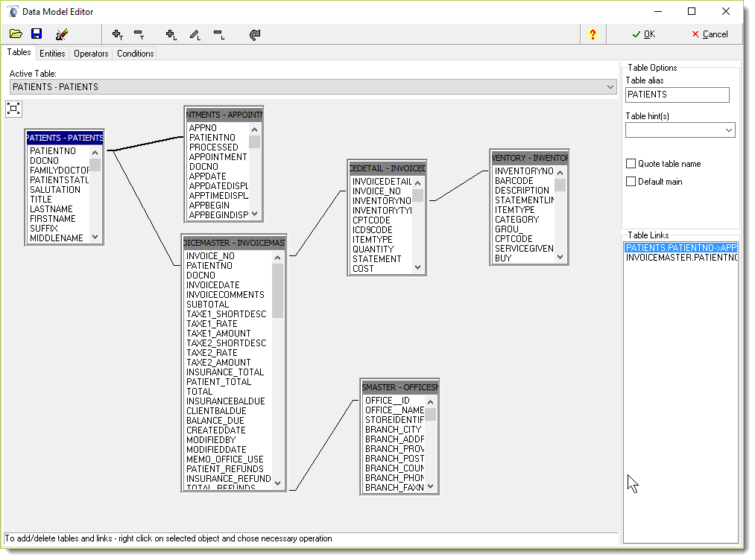The width and height of the screenshot is (755, 560).
Task: Open the Conditions tab
Action: (x=135, y=54)
